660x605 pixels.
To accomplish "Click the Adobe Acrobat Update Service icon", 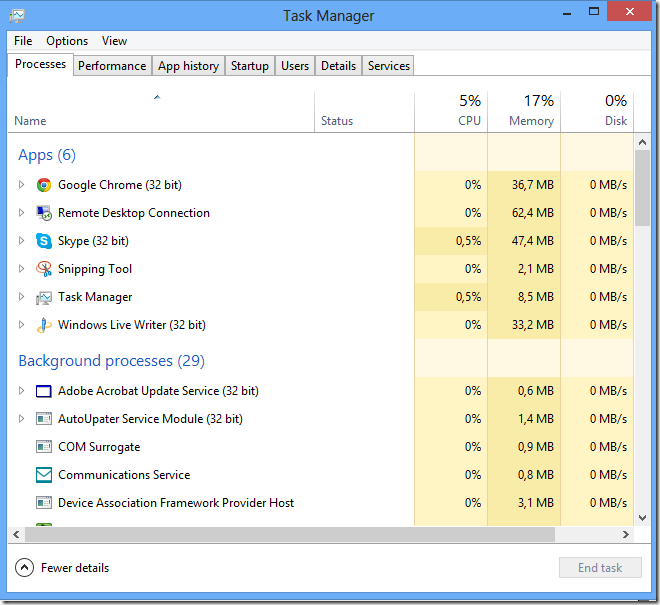I will pyautogui.click(x=44, y=391).
